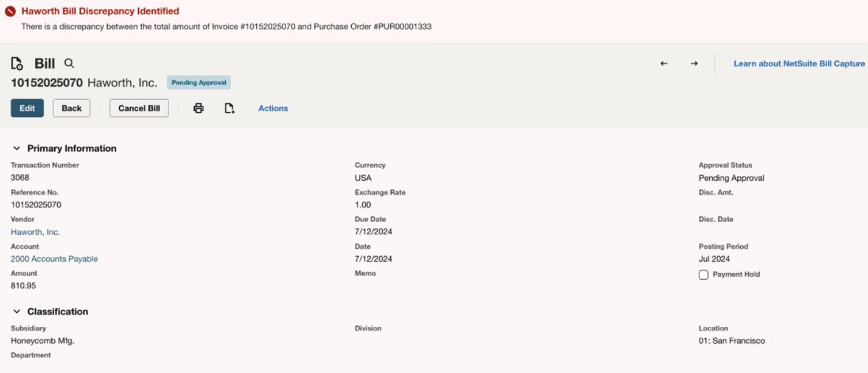
Task: Click the Edit button
Action: click(x=27, y=108)
